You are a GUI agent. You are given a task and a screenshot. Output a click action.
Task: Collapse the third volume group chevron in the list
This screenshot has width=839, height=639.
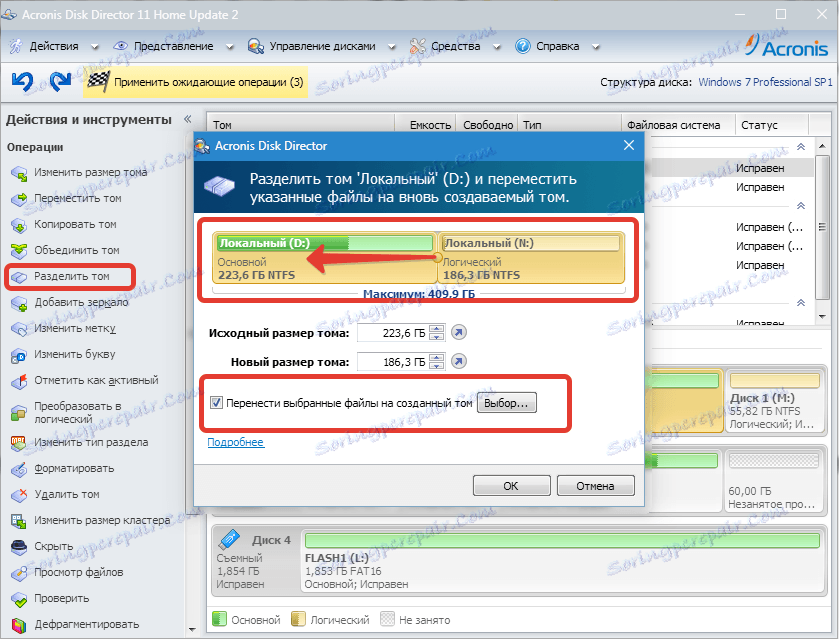point(801,303)
